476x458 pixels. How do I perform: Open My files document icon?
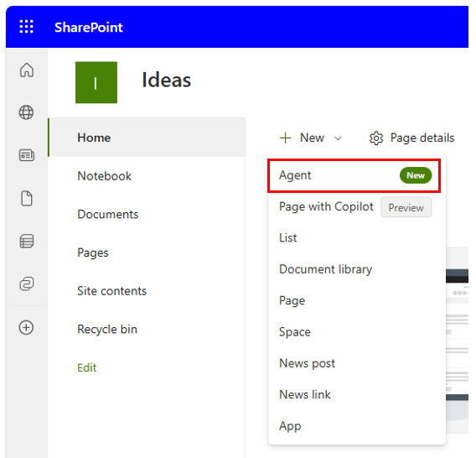click(x=27, y=199)
